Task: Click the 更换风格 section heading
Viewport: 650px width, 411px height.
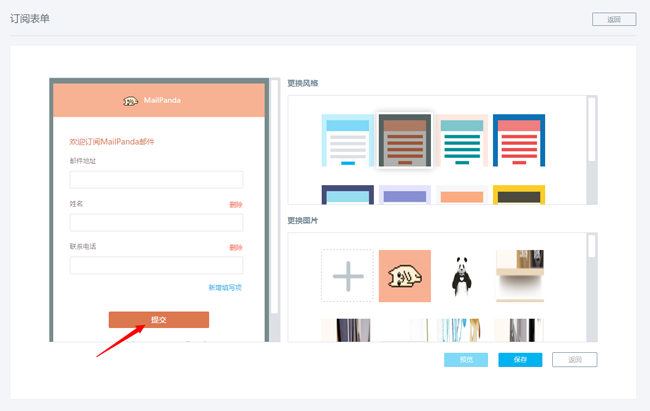Action: (303, 83)
